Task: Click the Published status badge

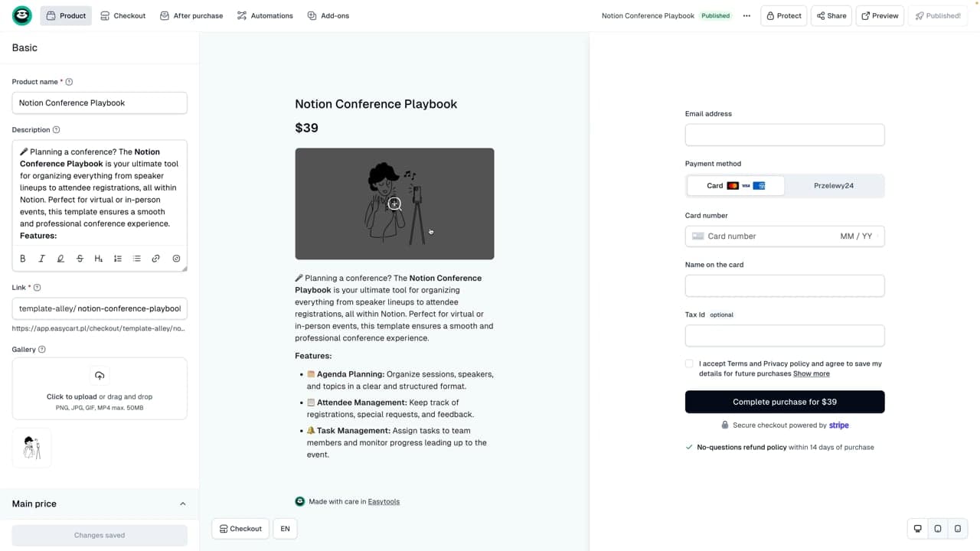Action: pos(716,16)
